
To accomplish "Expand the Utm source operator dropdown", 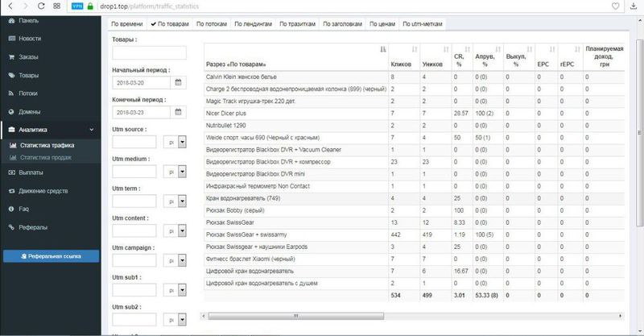I will (182, 142).
